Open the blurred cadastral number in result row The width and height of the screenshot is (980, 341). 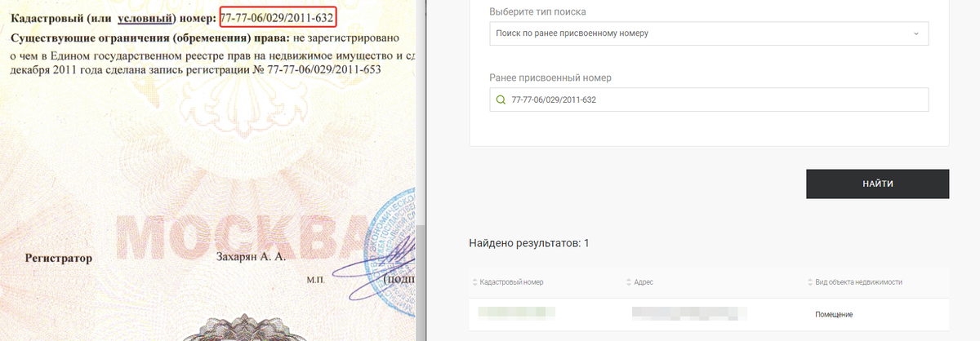click(x=517, y=312)
